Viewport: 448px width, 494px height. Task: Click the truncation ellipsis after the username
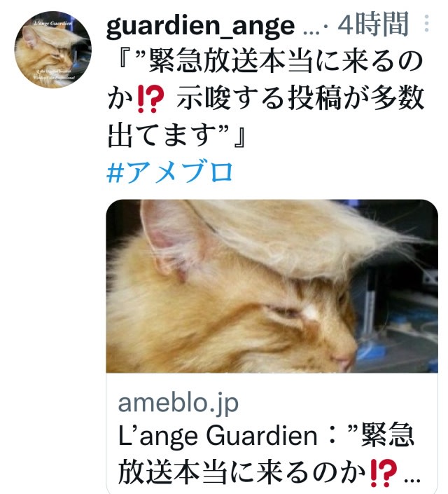tap(310, 31)
